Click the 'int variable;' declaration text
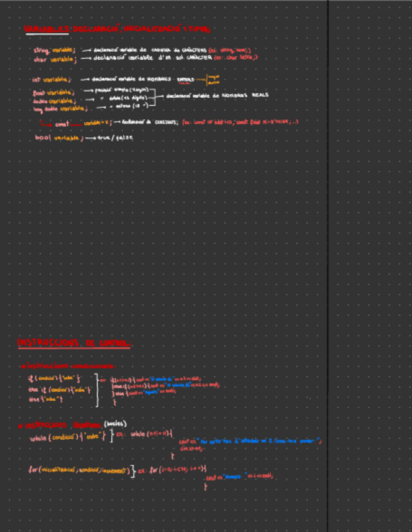 tap(51, 80)
